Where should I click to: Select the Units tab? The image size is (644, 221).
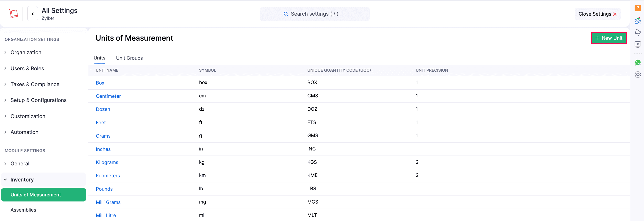[x=99, y=58]
